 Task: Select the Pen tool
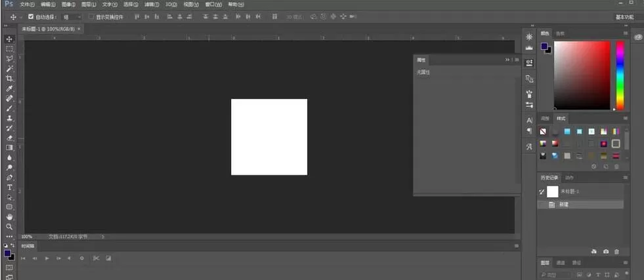tap(9, 177)
